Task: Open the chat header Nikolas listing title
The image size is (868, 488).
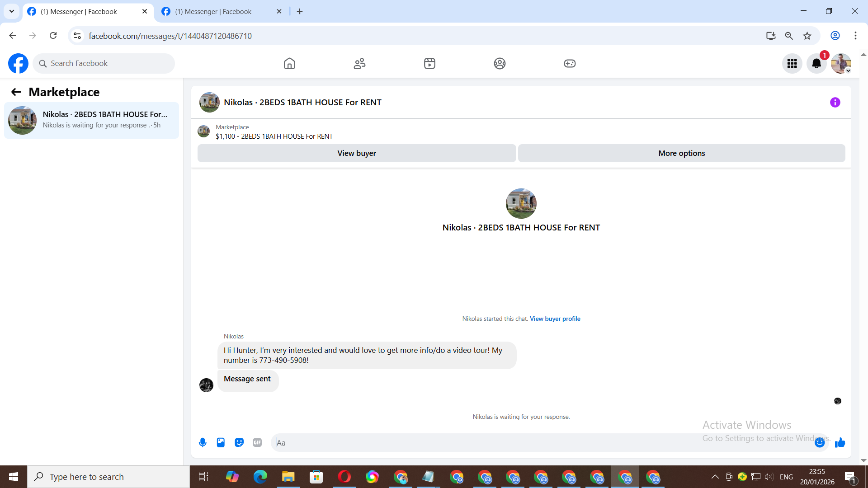Action: coord(302,103)
